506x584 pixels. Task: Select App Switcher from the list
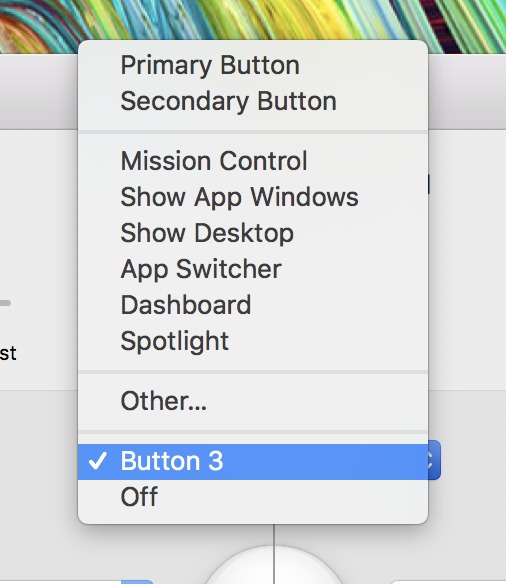point(253,269)
